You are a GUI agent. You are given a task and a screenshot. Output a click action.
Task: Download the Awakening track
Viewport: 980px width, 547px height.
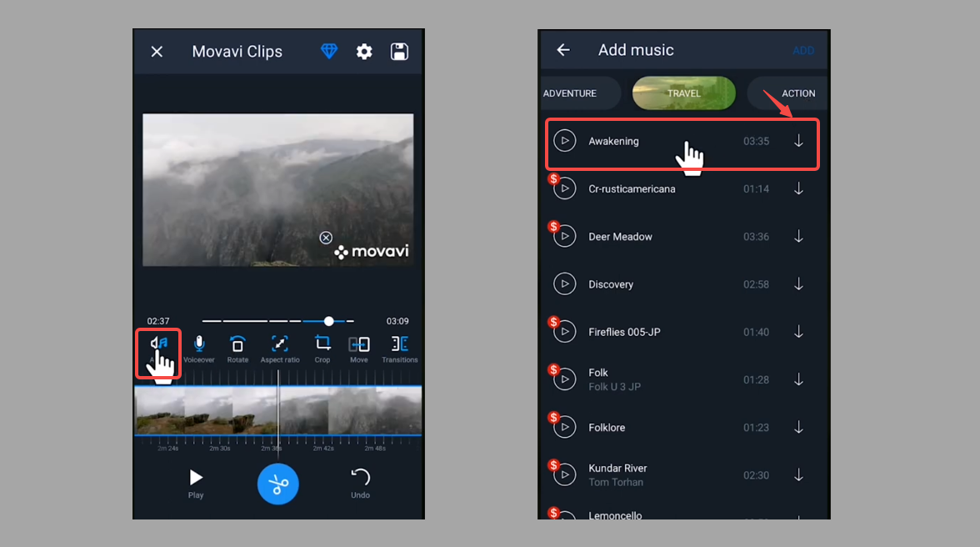click(x=798, y=141)
